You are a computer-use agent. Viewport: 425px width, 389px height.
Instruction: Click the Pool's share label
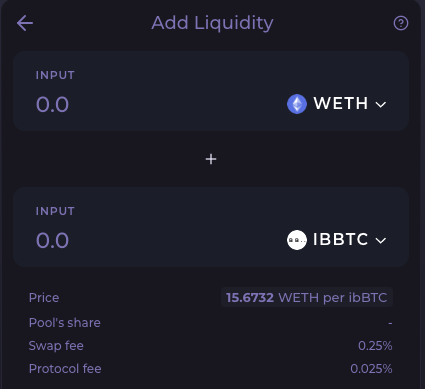pos(65,323)
